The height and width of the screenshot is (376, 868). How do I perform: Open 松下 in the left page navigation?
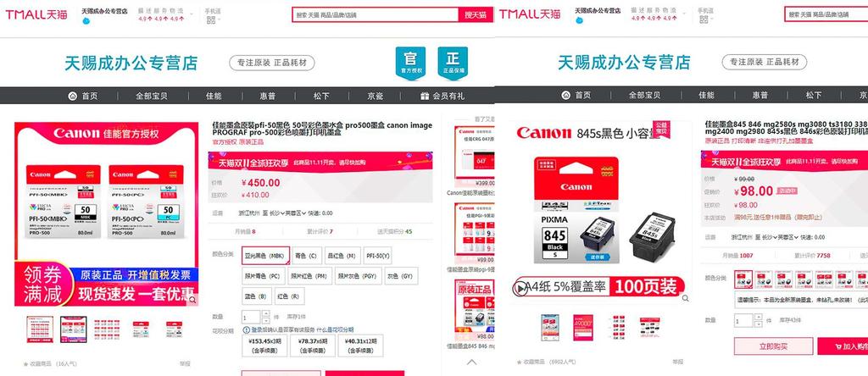pyautogui.click(x=321, y=96)
